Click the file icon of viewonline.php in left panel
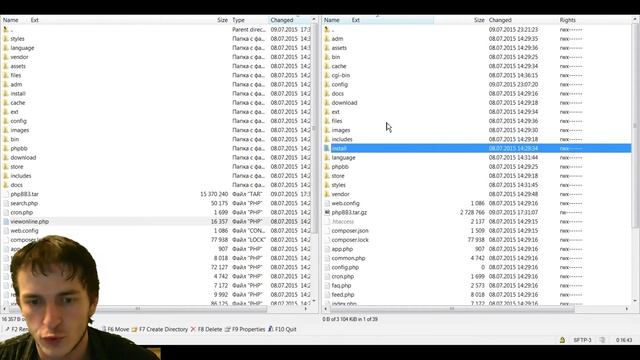The height and width of the screenshot is (360, 640). [6, 222]
